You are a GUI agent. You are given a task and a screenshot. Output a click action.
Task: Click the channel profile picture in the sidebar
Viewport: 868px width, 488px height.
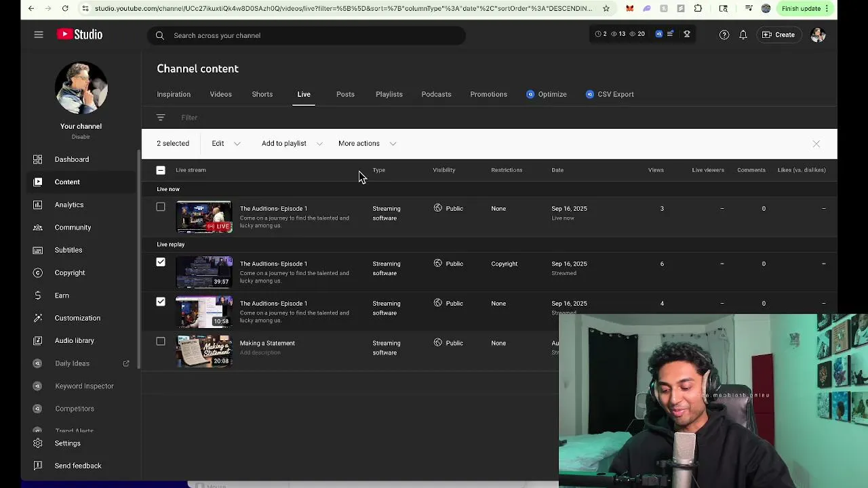(81, 87)
